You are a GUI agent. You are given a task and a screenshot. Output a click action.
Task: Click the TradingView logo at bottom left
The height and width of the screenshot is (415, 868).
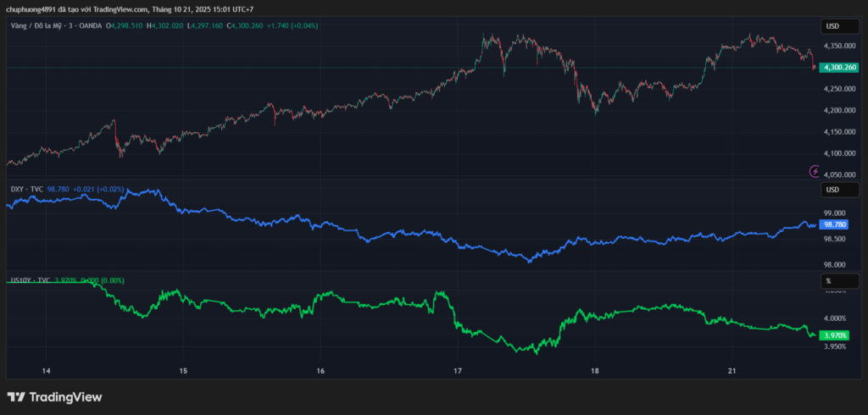point(54,396)
